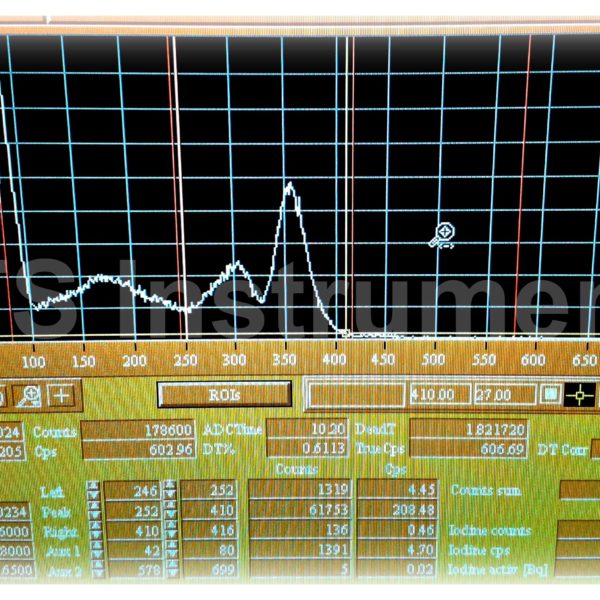Click the Counts sum label
Screen dimensions: 600x600
pyautogui.click(x=486, y=490)
